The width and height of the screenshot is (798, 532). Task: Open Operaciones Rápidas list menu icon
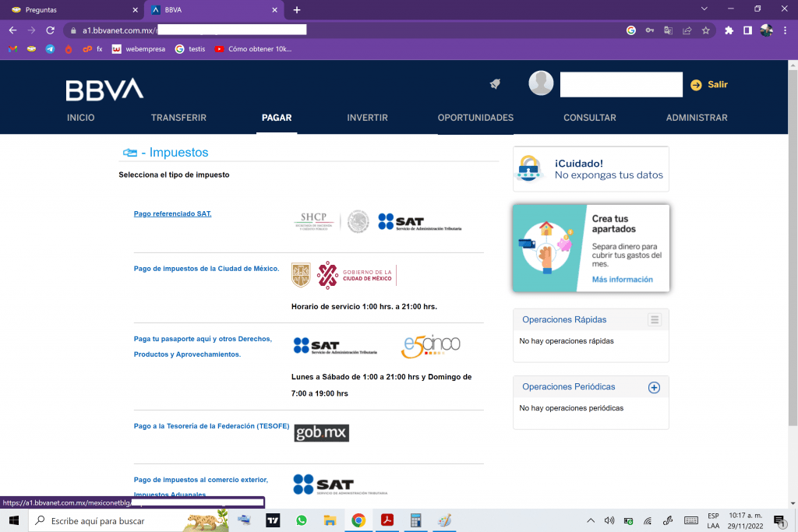(655, 319)
